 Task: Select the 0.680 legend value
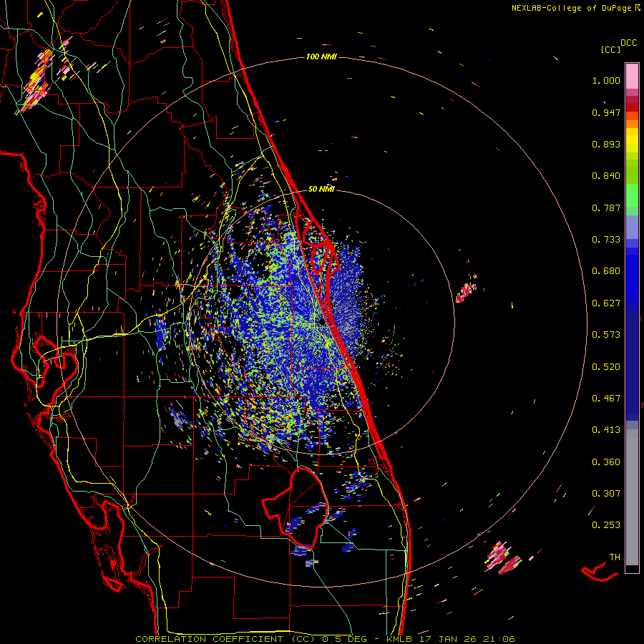[x=606, y=271]
